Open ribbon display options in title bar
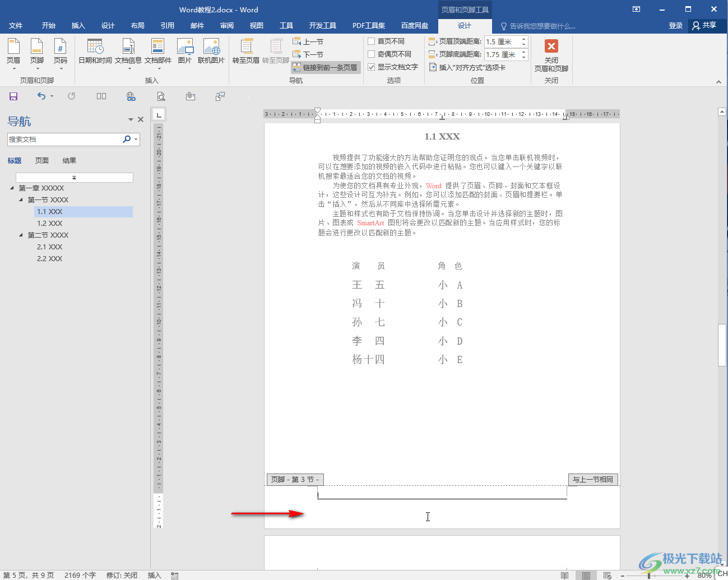Image resolution: width=728 pixels, height=580 pixels. [x=636, y=9]
